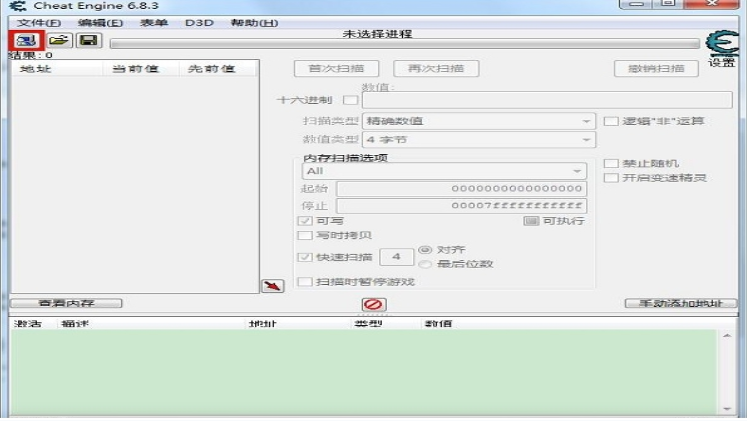Toggle the 十六进制 hexadecimal checkbox
The image size is (747, 421).
(x=351, y=100)
